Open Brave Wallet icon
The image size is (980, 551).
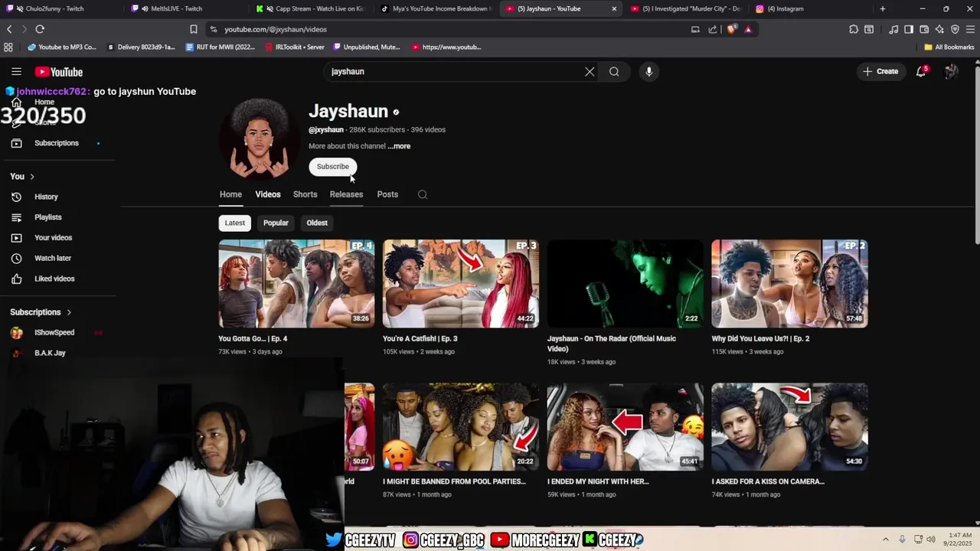point(924,29)
